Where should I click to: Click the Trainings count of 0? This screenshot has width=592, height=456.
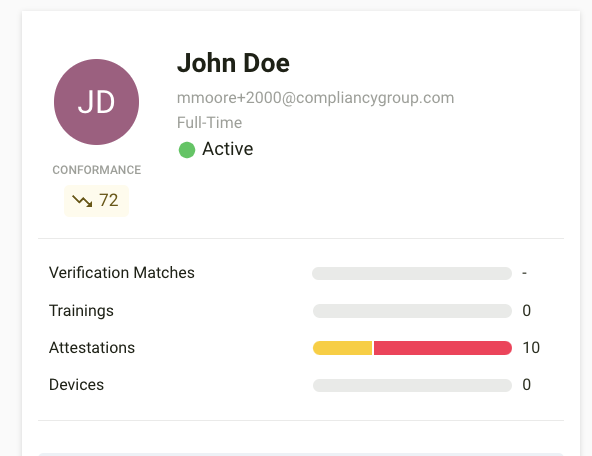pos(527,311)
